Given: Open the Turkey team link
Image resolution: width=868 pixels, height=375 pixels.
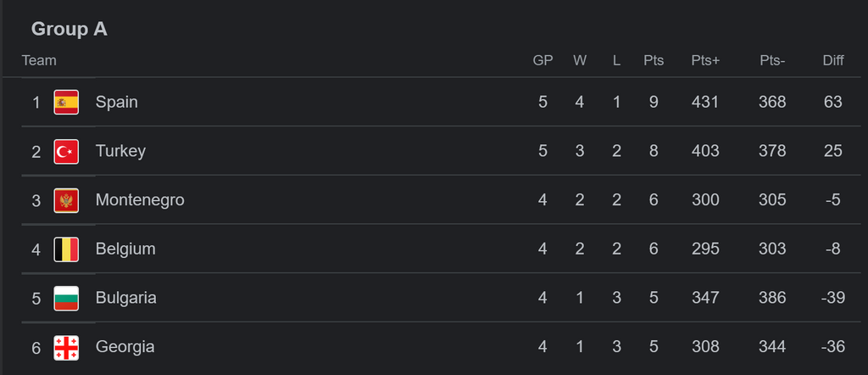Looking at the screenshot, I should point(120,151).
